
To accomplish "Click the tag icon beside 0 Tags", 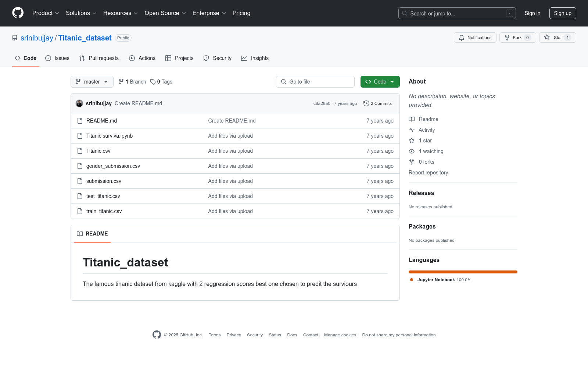I will 153,82.
